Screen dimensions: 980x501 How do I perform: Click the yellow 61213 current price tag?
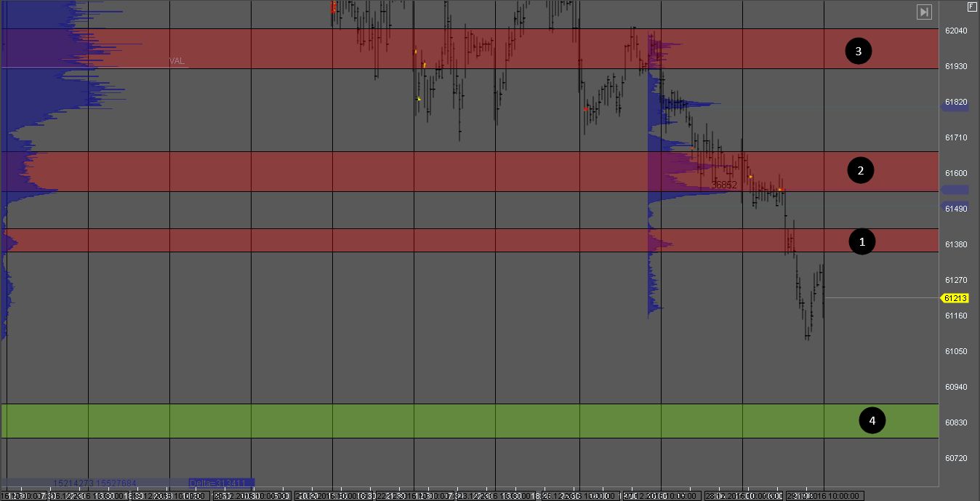tap(955, 298)
